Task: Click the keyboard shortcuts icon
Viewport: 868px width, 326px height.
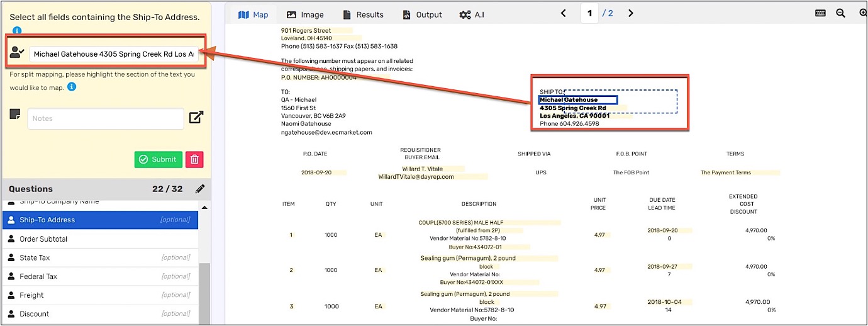Action: point(820,13)
